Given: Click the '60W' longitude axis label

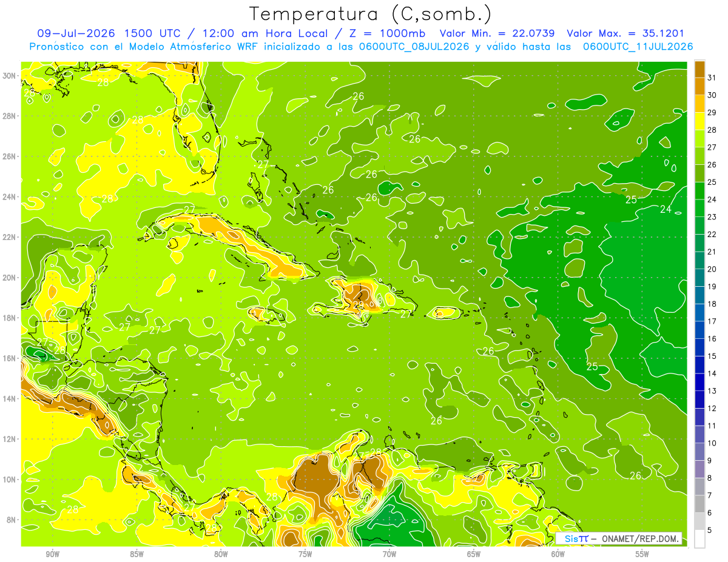Looking at the screenshot, I should point(558,554).
